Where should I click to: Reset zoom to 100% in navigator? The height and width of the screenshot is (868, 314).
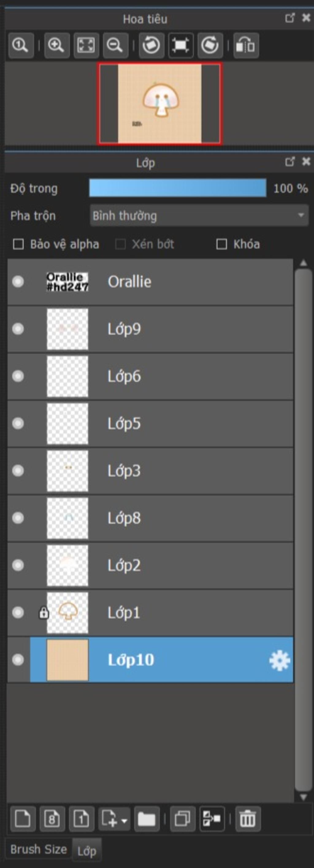(x=21, y=45)
